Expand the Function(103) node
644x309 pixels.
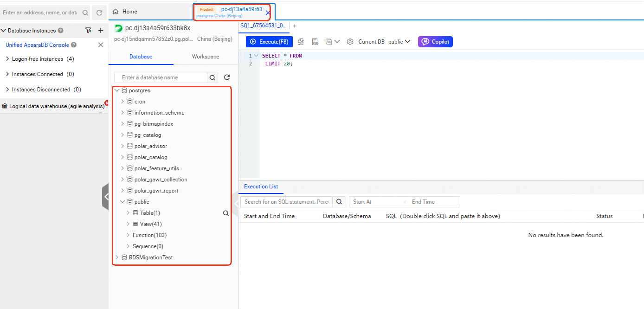coord(128,235)
